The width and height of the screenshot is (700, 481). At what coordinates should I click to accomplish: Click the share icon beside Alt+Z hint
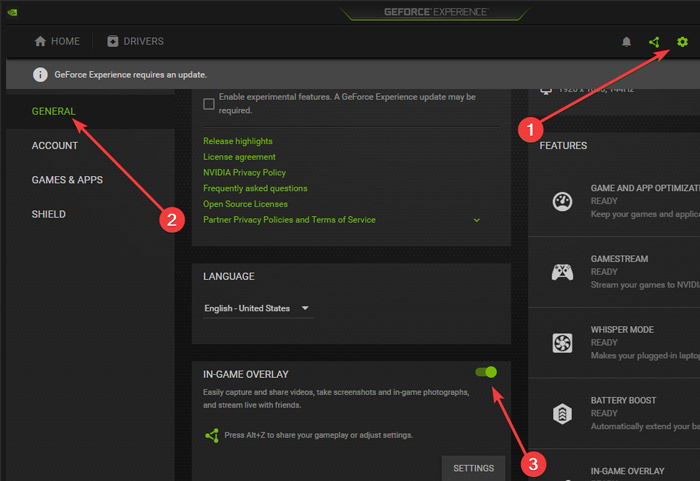[x=212, y=435]
